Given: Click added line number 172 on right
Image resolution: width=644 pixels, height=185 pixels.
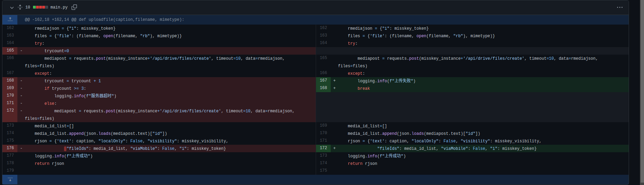Looking at the screenshot, I should [x=323, y=148].
